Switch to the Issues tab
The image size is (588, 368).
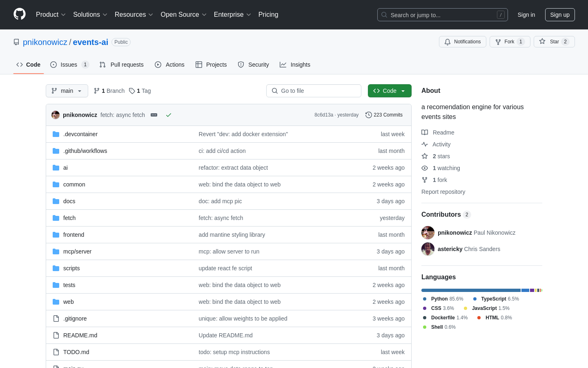click(69, 65)
